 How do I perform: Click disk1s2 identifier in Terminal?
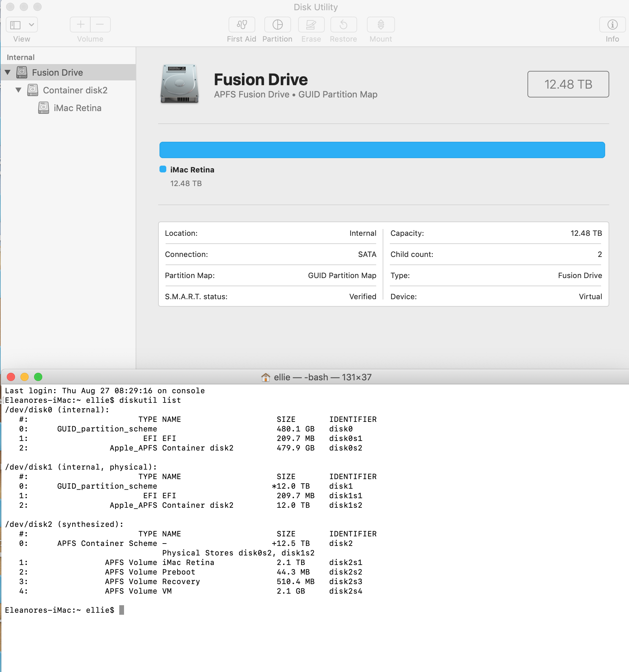click(x=346, y=505)
